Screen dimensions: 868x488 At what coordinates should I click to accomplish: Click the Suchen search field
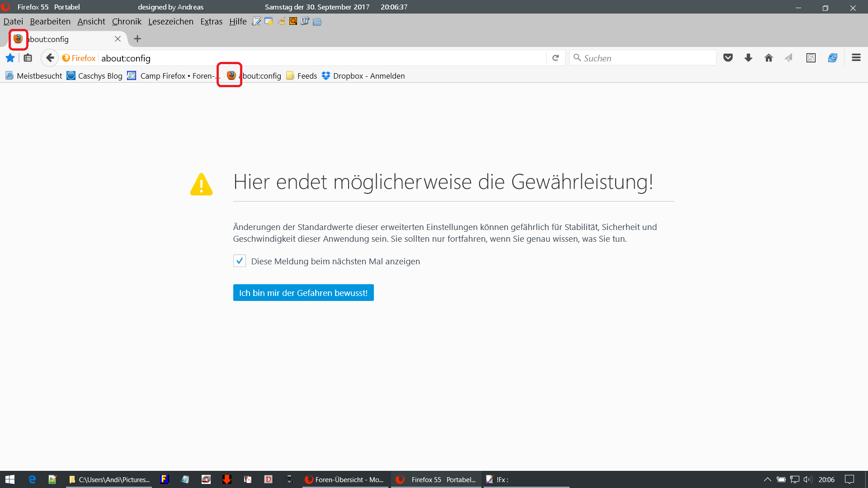point(646,58)
